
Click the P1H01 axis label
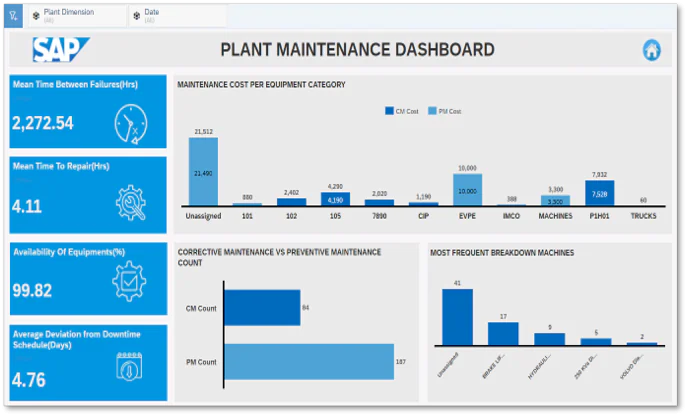(x=599, y=216)
